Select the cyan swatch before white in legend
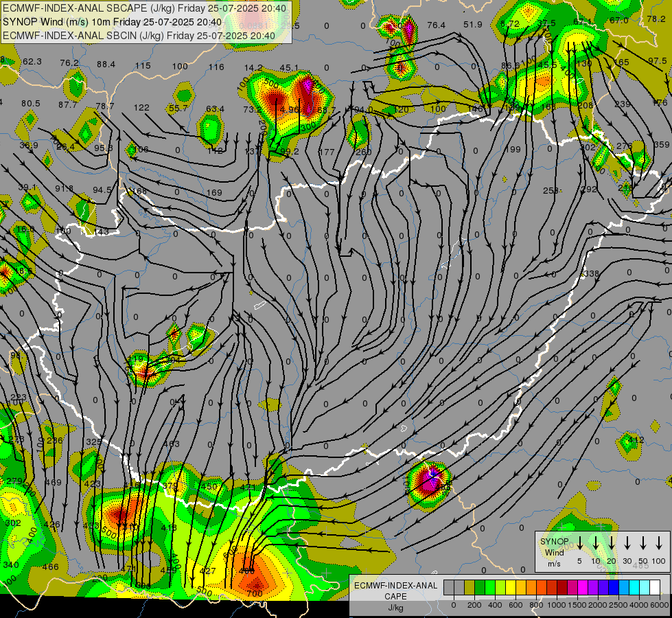 645,587
